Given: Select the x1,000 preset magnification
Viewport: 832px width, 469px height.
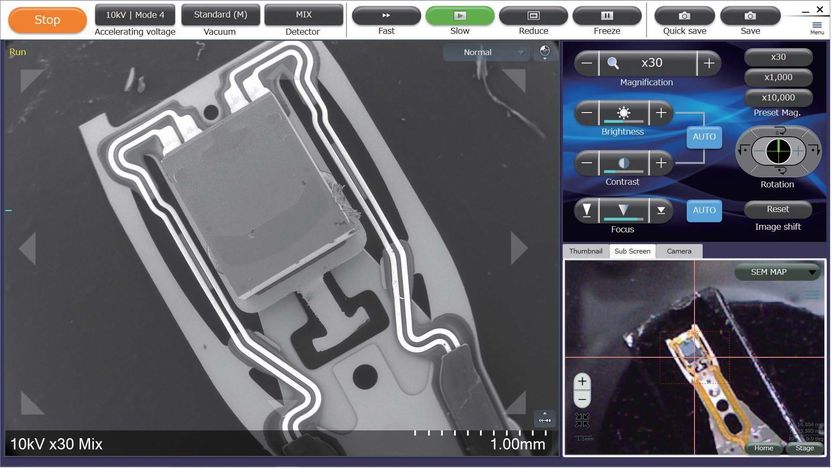Looking at the screenshot, I should click(778, 78).
